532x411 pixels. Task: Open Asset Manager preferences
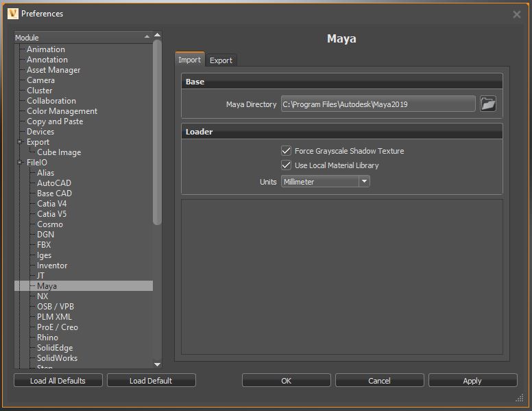click(x=53, y=70)
